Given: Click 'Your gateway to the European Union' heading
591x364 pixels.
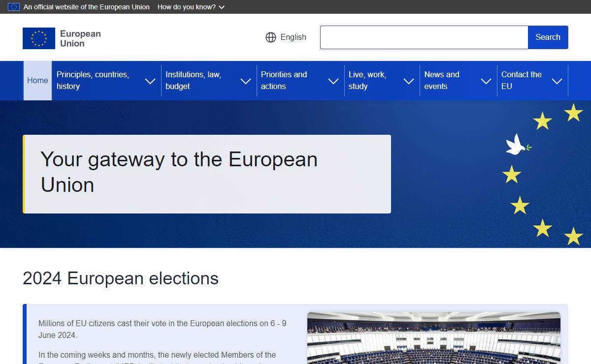Looking at the screenshot, I should click(x=179, y=172).
